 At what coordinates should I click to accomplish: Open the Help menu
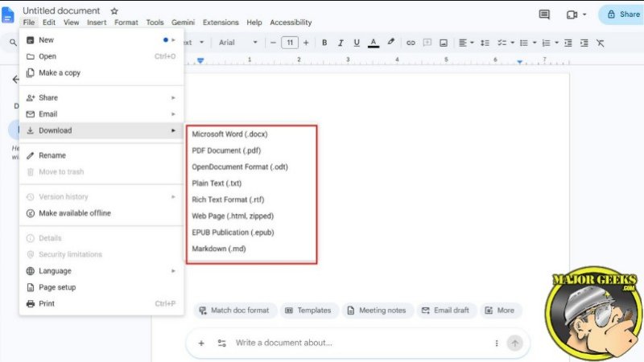254,23
